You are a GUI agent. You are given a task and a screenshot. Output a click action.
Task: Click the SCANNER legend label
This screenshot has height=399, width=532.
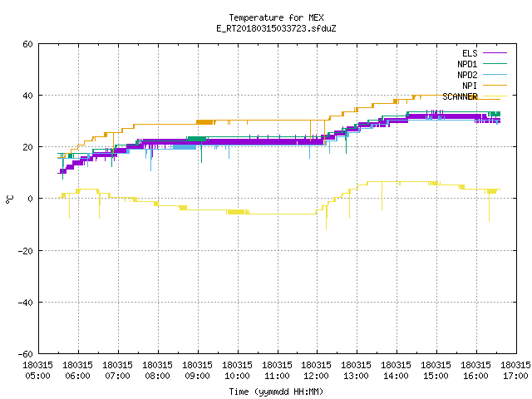(460, 96)
